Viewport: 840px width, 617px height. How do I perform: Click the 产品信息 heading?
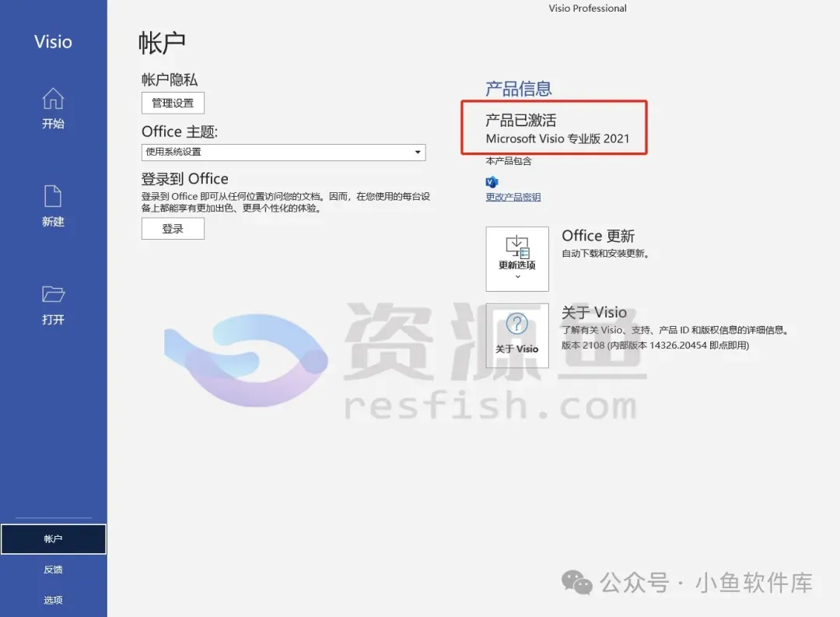[518, 89]
